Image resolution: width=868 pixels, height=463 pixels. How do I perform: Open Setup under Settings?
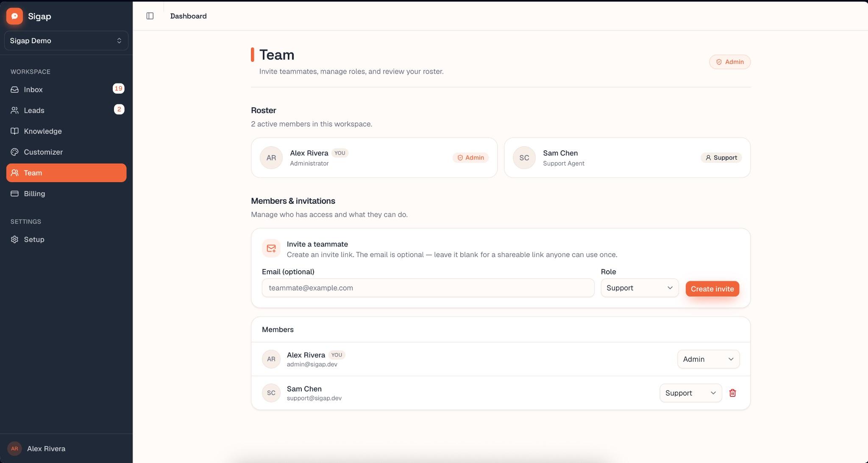point(66,239)
